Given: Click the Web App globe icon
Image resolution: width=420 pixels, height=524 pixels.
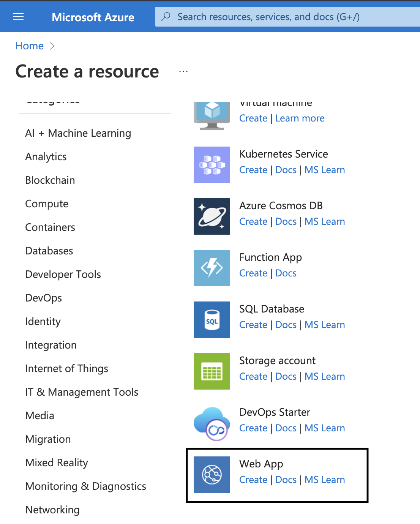Looking at the screenshot, I should 212,475.
